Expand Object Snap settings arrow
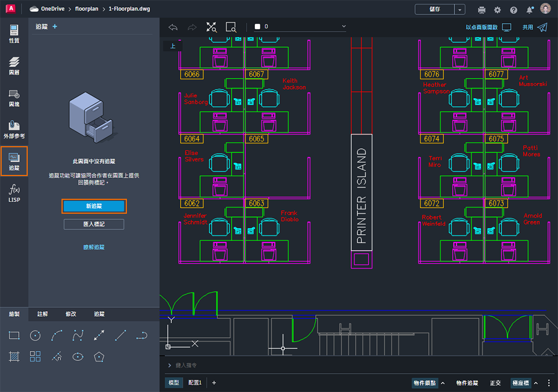The image size is (558, 392). click(x=443, y=383)
